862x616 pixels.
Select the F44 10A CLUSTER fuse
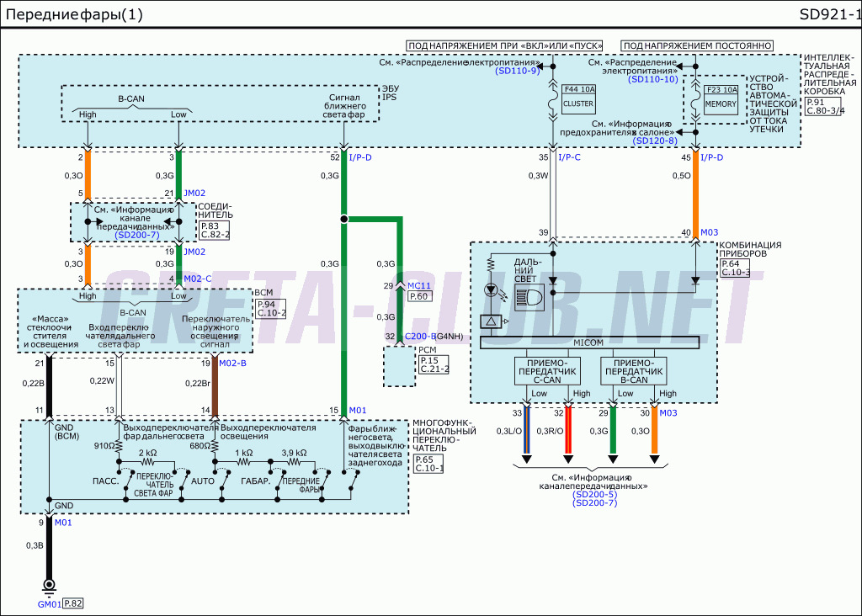[577, 98]
